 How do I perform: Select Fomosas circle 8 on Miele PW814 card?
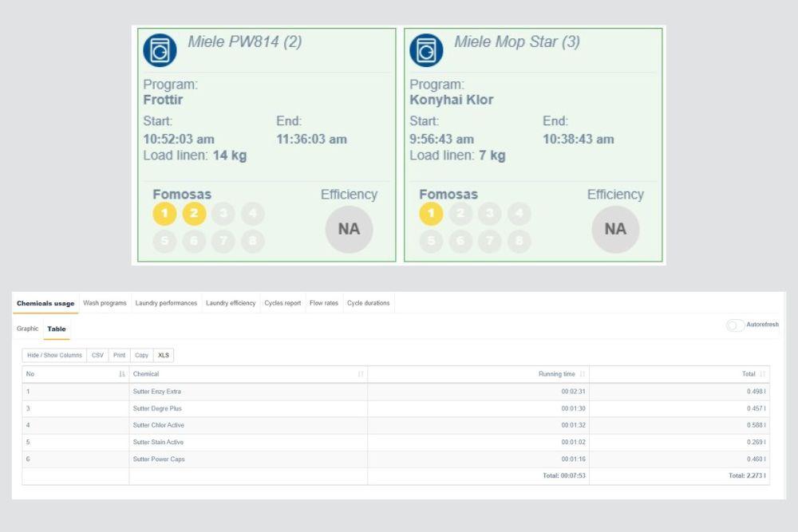[x=253, y=241]
